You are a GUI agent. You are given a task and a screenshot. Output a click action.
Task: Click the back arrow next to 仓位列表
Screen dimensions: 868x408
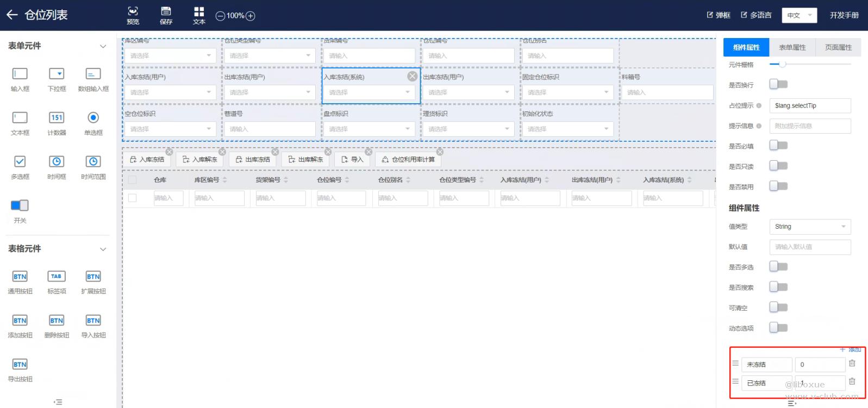pyautogui.click(x=12, y=15)
